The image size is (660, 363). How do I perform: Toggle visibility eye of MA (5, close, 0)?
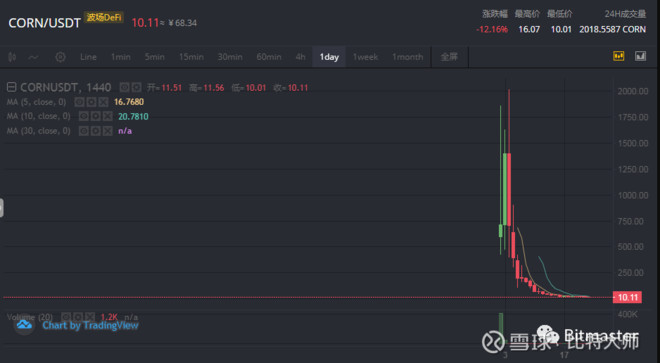click(x=79, y=102)
